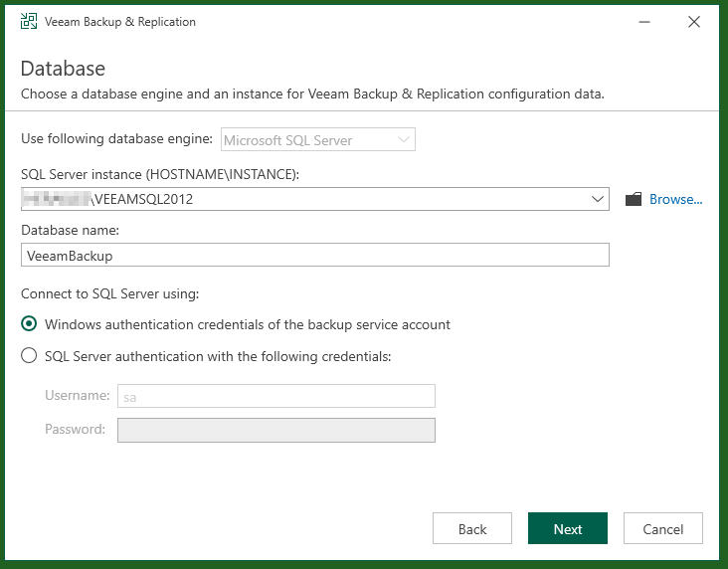Open the database engine Microsoft SQL Server dropdown
This screenshot has width=728, height=569.
[318, 139]
